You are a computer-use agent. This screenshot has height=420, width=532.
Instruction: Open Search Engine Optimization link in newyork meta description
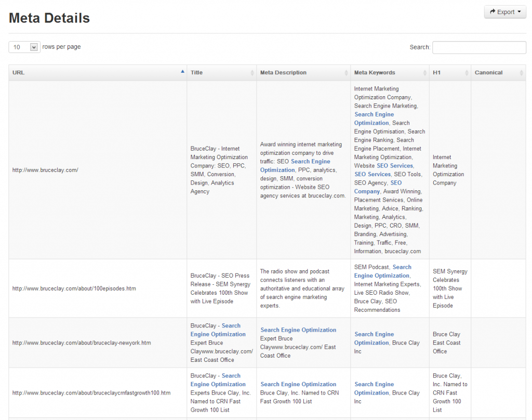point(298,330)
